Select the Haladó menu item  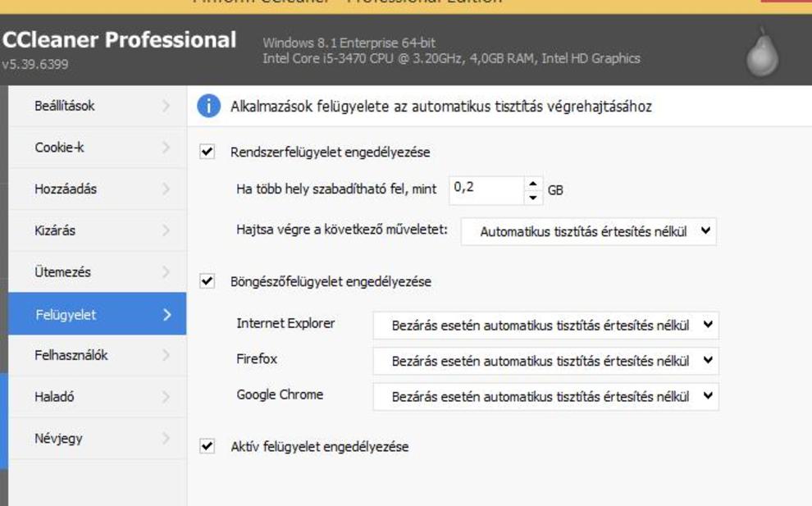[x=55, y=397]
